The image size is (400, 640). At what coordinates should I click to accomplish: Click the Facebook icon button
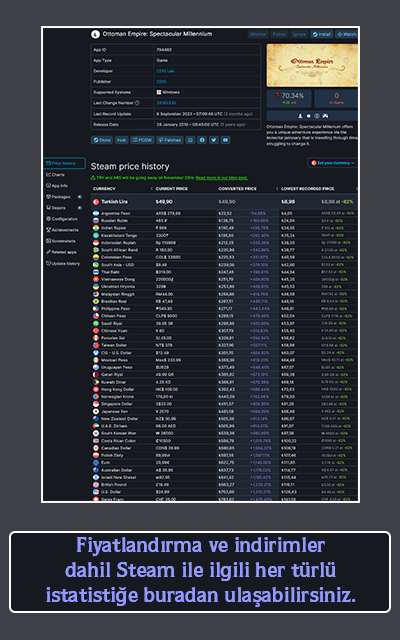(202, 140)
